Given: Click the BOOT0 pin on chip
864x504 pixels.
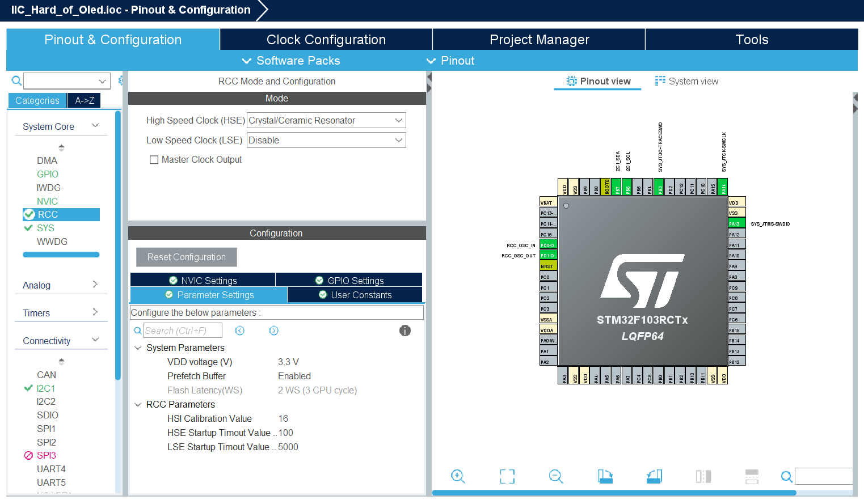Looking at the screenshot, I should click(606, 187).
